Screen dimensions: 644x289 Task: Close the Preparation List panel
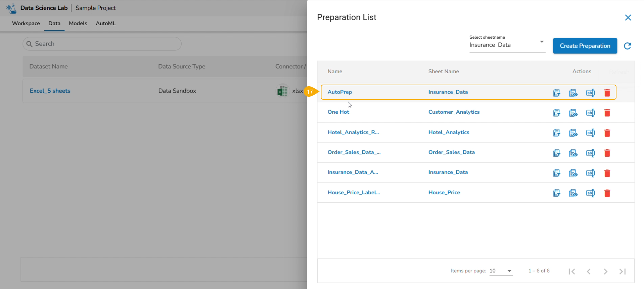point(628,17)
